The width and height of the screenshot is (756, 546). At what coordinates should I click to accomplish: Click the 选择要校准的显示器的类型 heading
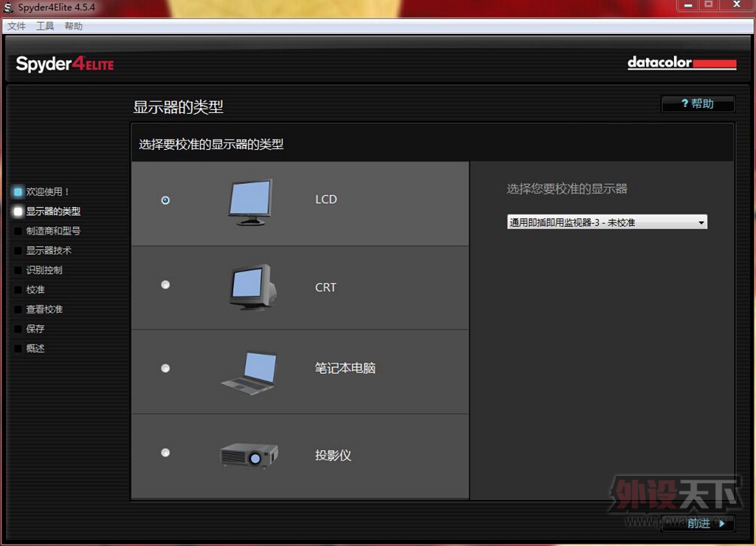(211, 144)
